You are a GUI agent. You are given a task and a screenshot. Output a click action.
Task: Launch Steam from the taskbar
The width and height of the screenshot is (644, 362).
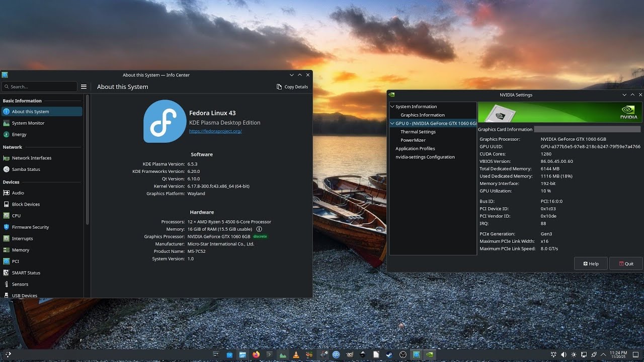[x=389, y=354]
